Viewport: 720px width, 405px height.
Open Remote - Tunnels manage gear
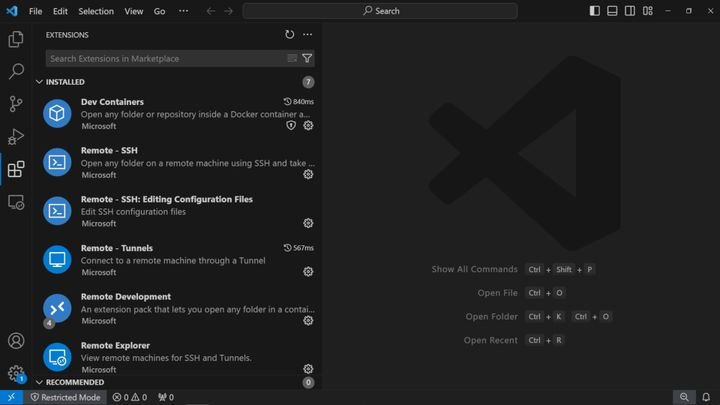click(x=308, y=272)
